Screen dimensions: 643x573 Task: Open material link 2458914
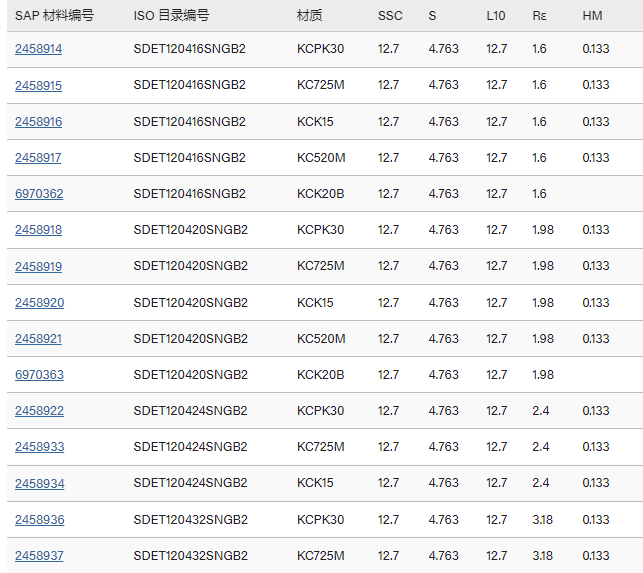tap(38, 49)
